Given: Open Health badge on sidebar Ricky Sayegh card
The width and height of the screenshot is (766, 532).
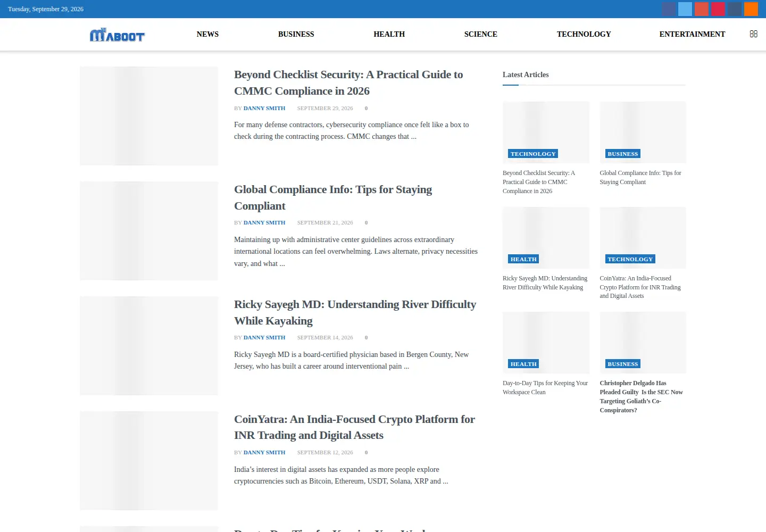Looking at the screenshot, I should click(523, 259).
